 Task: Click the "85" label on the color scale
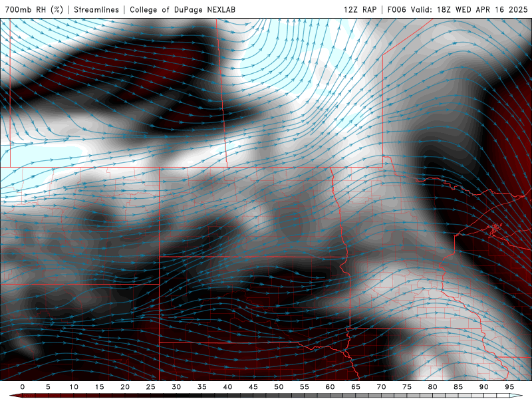458,387
